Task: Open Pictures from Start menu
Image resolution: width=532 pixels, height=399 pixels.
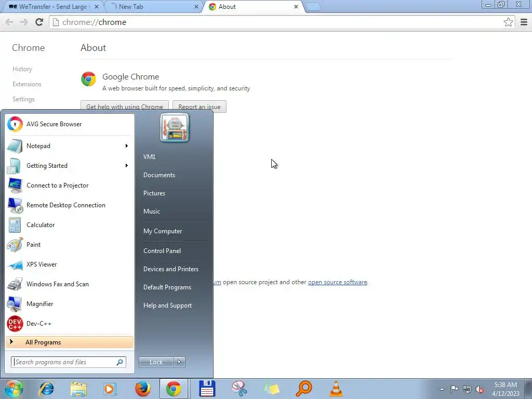Action: [x=154, y=193]
